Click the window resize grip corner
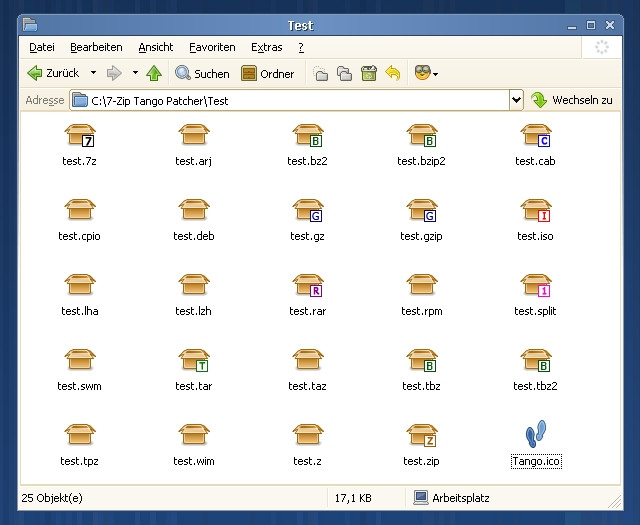Viewport: 640px width, 525px height. tap(614, 502)
